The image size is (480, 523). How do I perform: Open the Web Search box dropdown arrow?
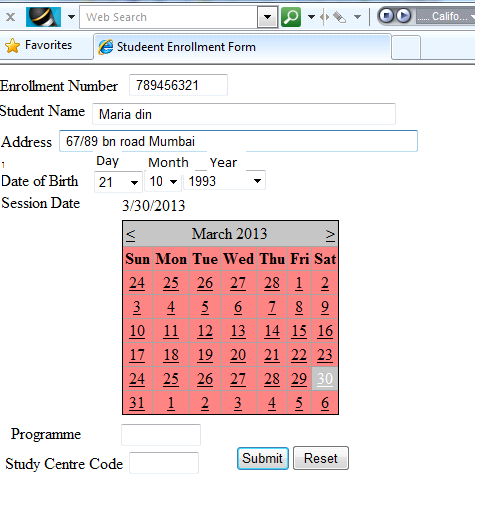(267, 17)
